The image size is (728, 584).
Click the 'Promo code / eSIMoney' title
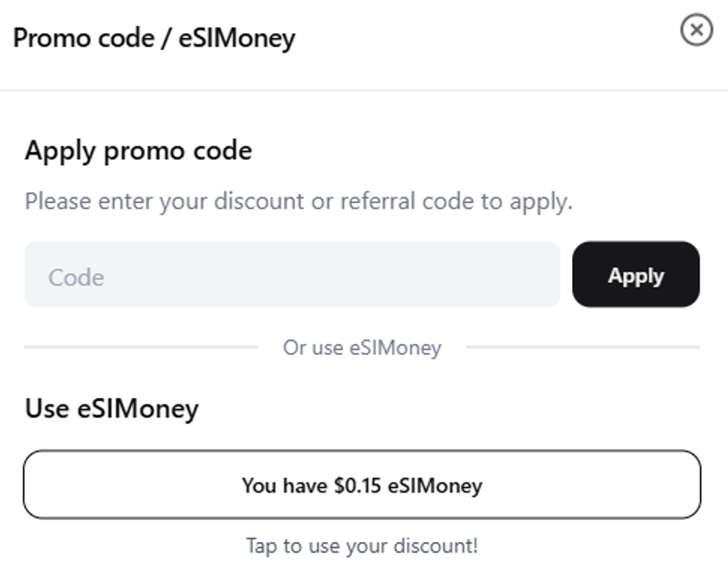pos(154,38)
